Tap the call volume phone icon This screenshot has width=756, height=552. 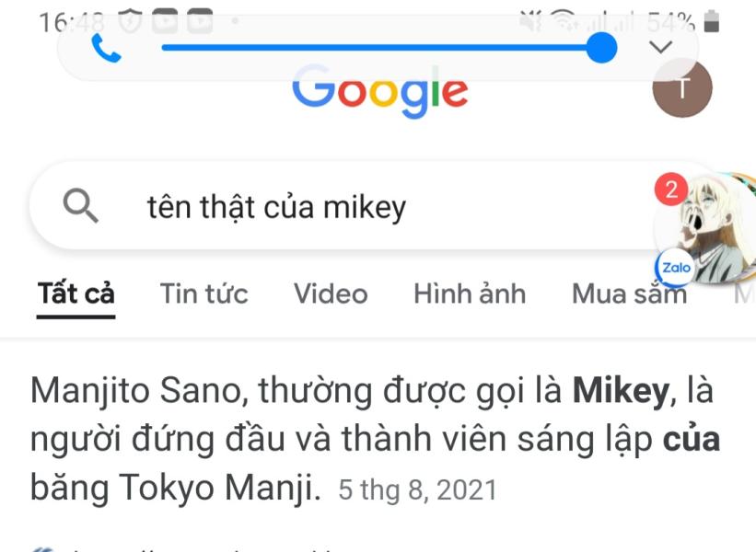[106, 49]
